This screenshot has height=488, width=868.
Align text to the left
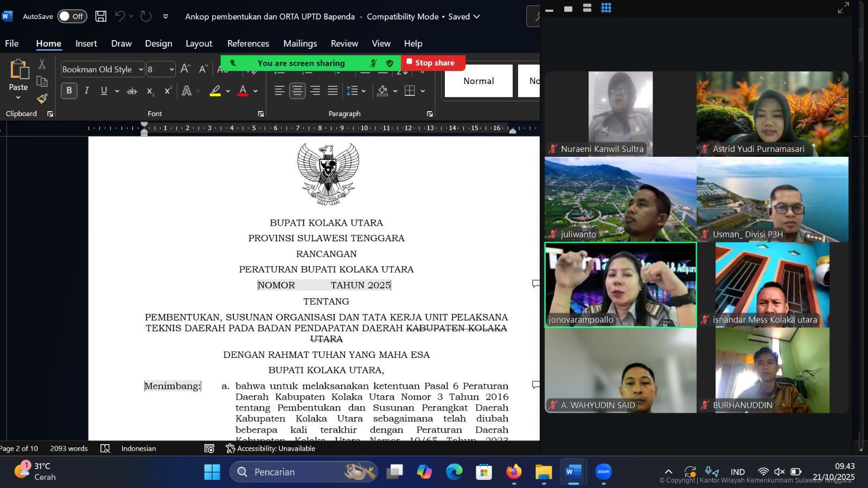tap(279, 91)
